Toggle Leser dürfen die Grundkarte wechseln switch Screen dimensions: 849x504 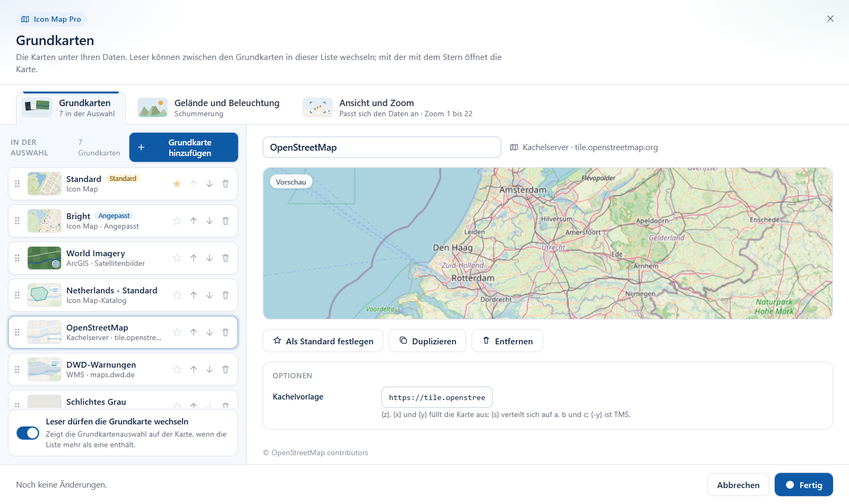28,433
